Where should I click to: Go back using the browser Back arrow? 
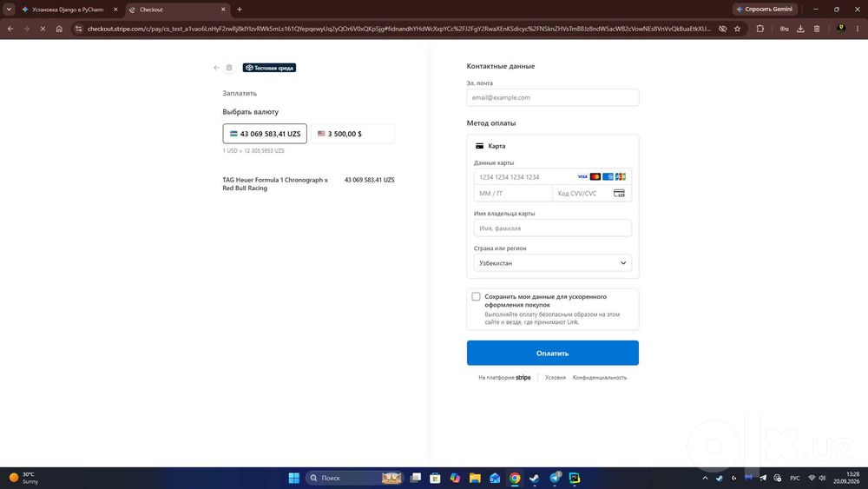click(10, 29)
